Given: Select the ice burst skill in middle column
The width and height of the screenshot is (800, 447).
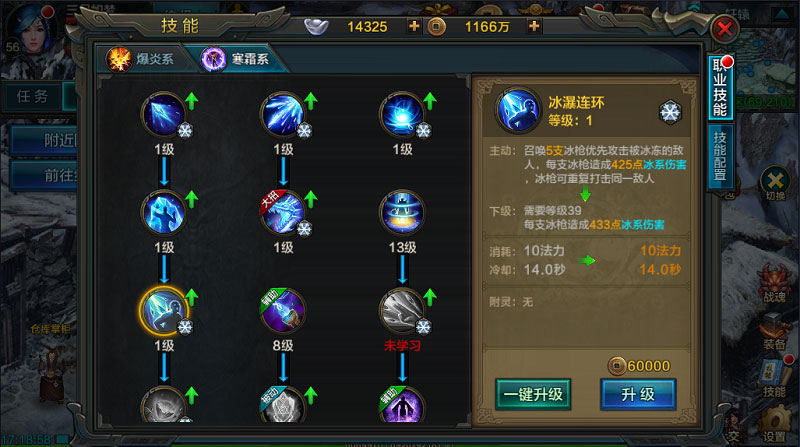Looking at the screenshot, I should pos(283,115).
